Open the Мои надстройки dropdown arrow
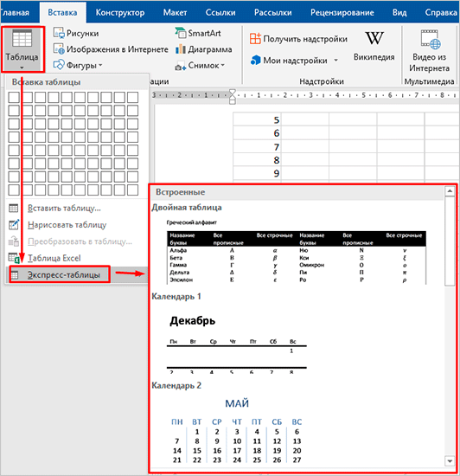The width and height of the screenshot is (460, 476). tap(336, 60)
